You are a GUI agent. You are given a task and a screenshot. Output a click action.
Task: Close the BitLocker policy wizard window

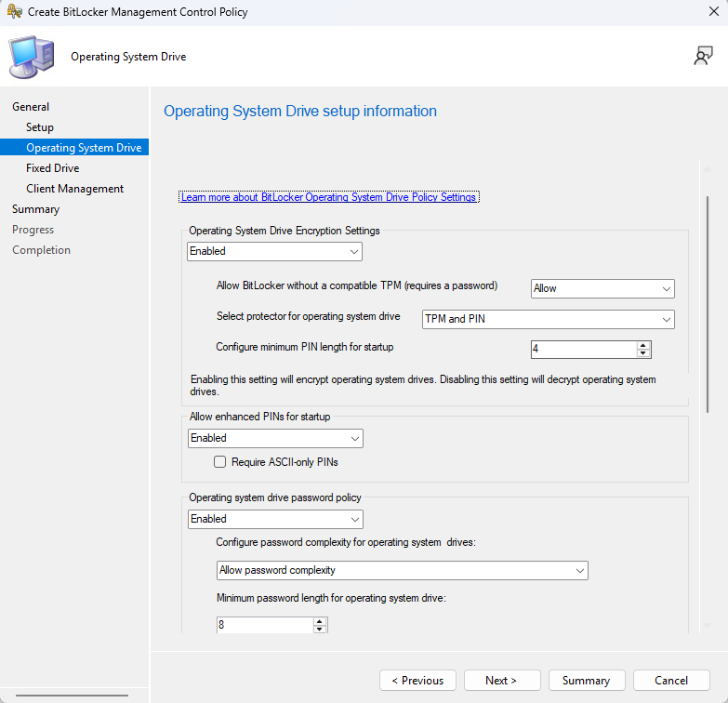pos(714,11)
